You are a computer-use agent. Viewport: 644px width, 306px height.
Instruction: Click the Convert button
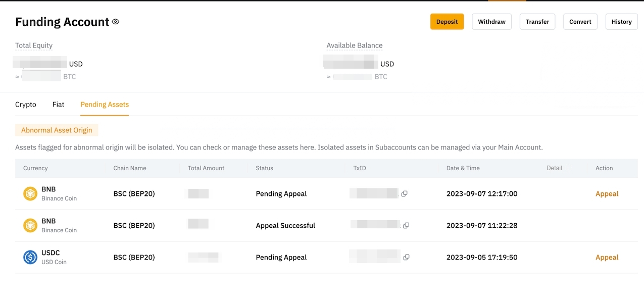click(580, 22)
